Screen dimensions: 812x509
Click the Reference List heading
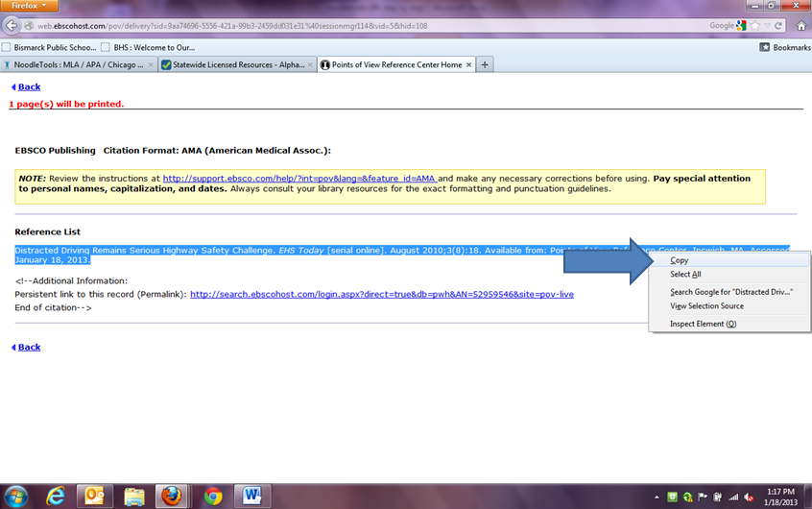[48, 231]
